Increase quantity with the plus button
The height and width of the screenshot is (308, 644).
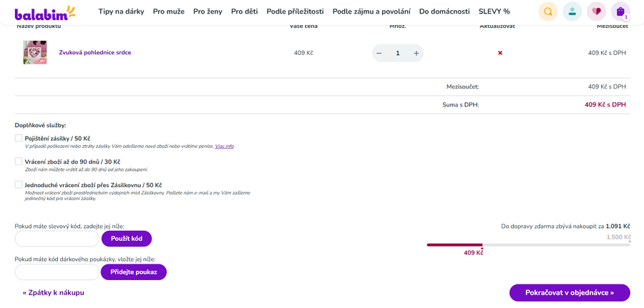point(416,53)
